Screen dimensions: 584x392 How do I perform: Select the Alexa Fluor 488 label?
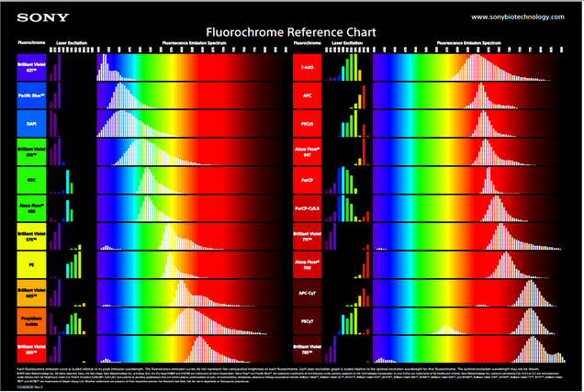coord(33,208)
